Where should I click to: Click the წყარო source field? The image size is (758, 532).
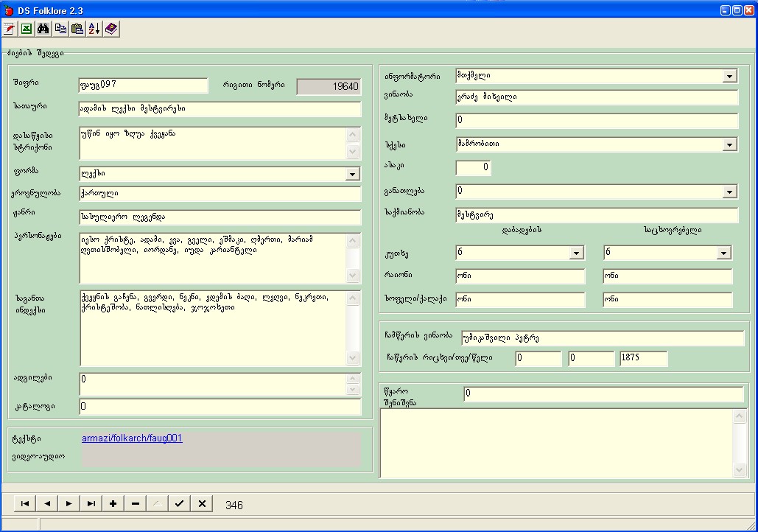tap(603, 394)
